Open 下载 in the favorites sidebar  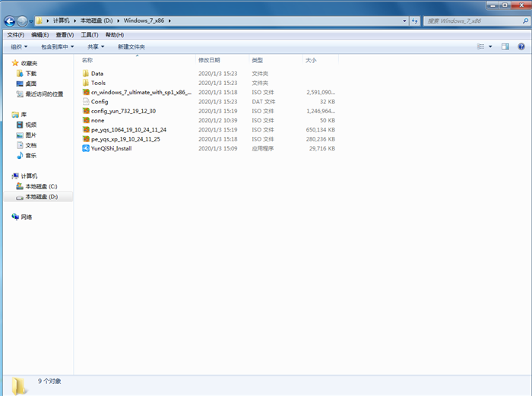[27, 73]
